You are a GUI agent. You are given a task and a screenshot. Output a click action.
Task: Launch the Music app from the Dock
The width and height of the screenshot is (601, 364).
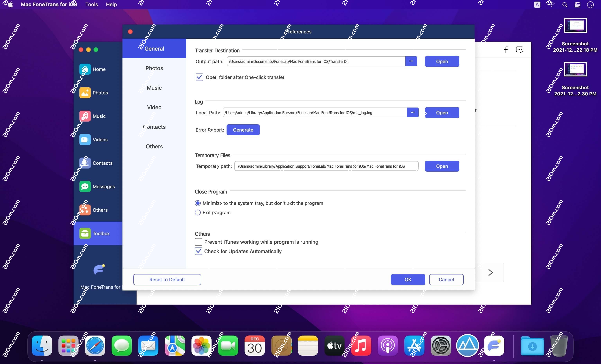coord(361,345)
